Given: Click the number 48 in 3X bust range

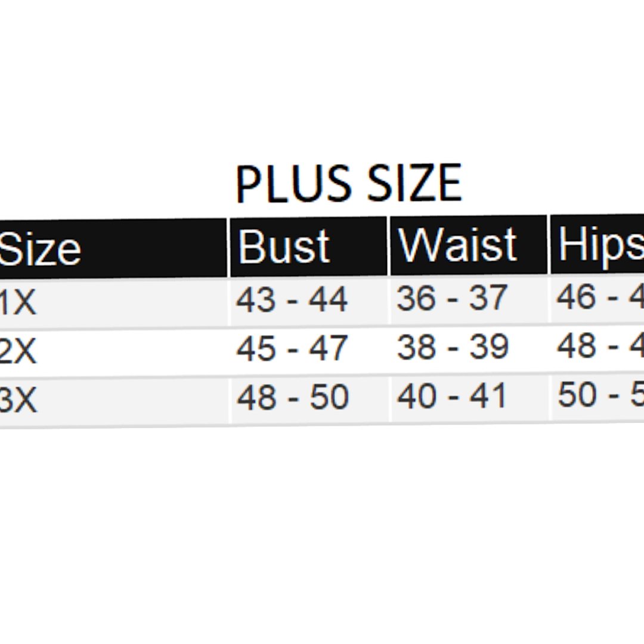Looking at the screenshot, I should pyautogui.click(x=256, y=398).
